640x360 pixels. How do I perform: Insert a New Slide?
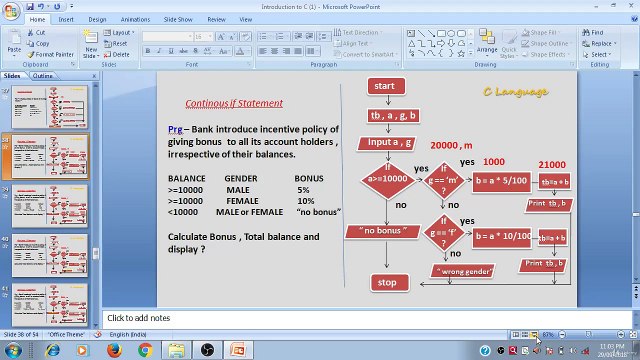click(91, 43)
